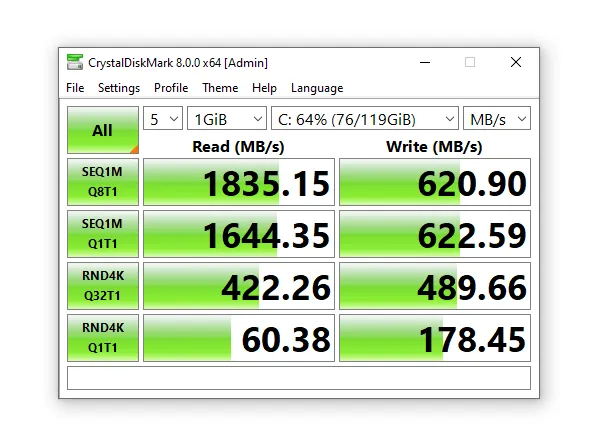Screen dimensions: 591x445
Task: Open the File menu
Action: point(75,88)
